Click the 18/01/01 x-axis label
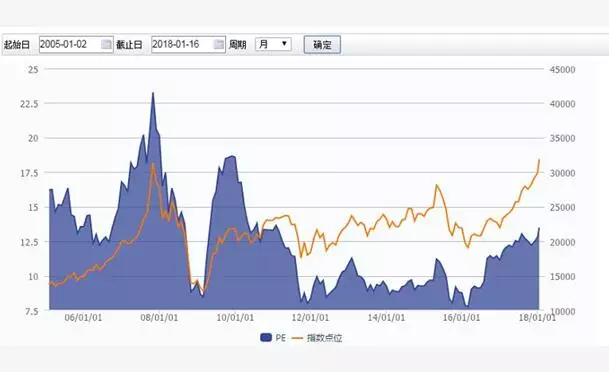The height and width of the screenshot is (372, 609). [x=538, y=318]
